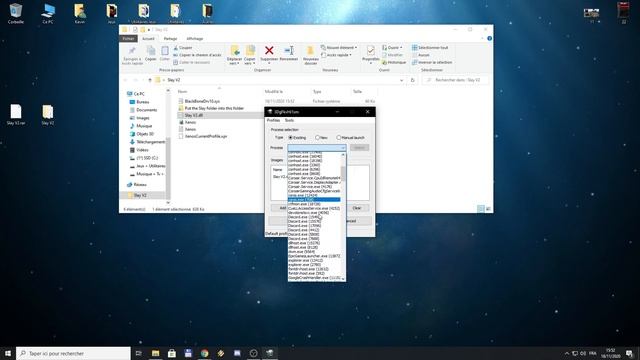Open the Windows Start button
Screen dimensions: 640x360
(x=8, y=353)
